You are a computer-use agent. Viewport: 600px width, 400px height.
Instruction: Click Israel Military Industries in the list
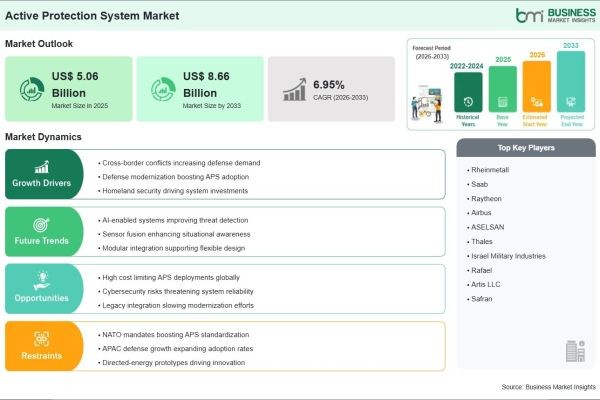click(508, 256)
